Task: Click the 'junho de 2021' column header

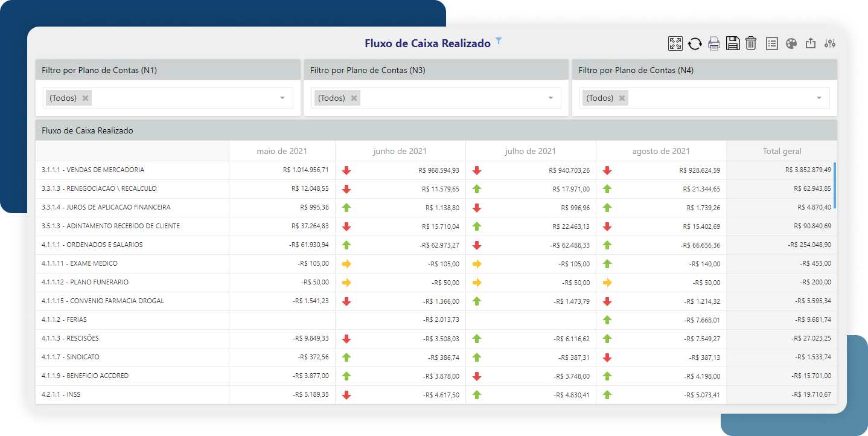Action: coord(400,151)
